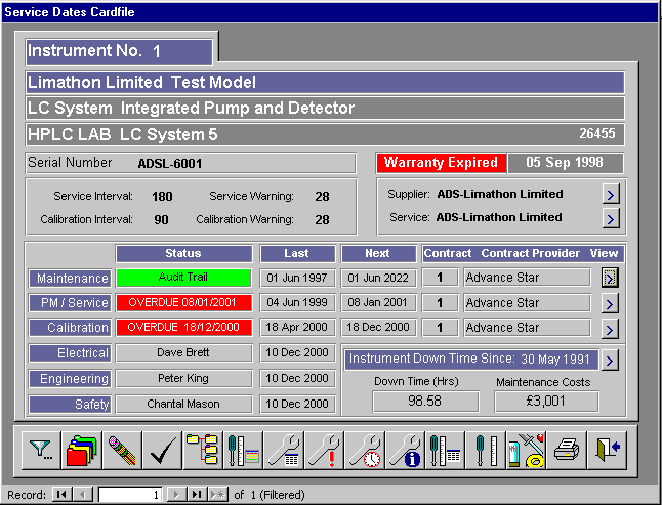This screenshot has height=505, width=662.
Task: Click the record number input field
Action: click(130, 495)
